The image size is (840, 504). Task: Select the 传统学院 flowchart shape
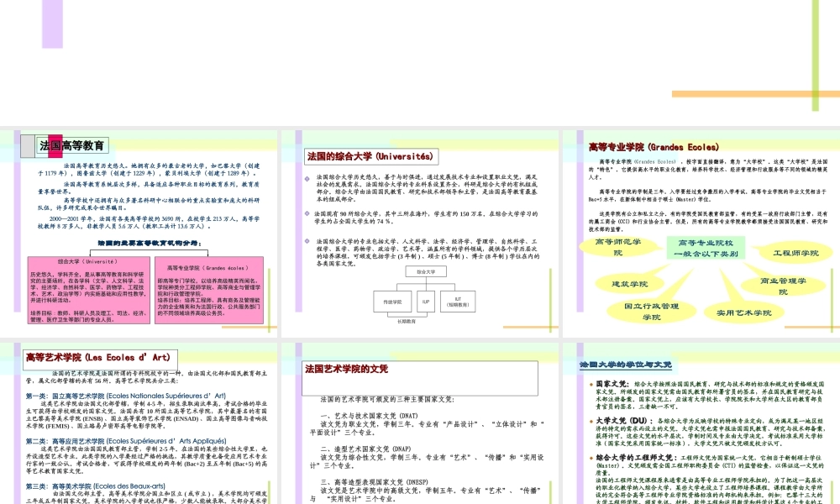[392, 301]
